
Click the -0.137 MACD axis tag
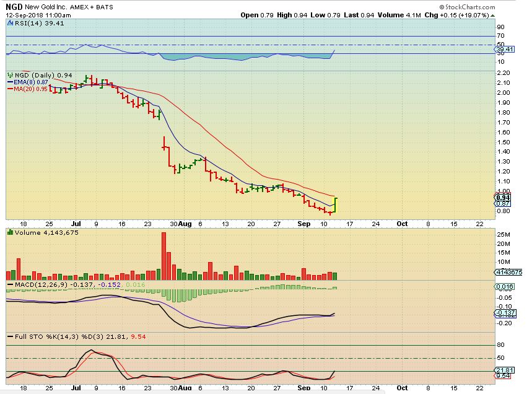click(x=505, y=313)
